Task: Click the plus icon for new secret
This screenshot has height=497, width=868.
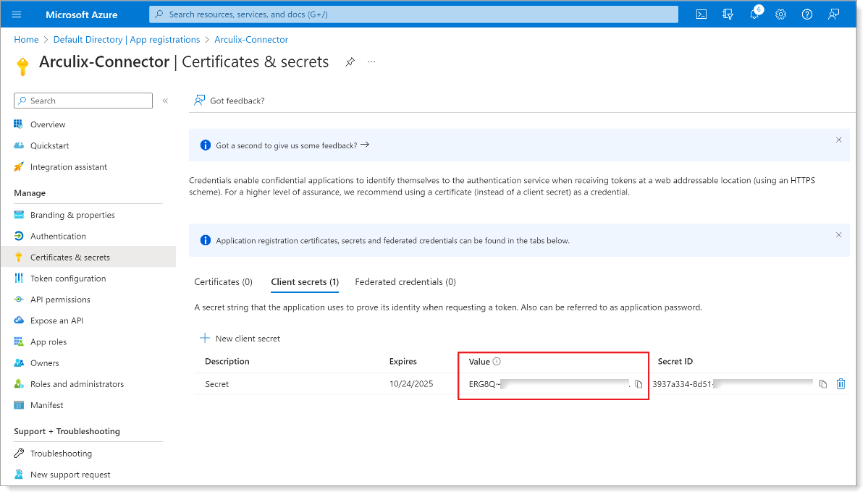Action: 205,338
